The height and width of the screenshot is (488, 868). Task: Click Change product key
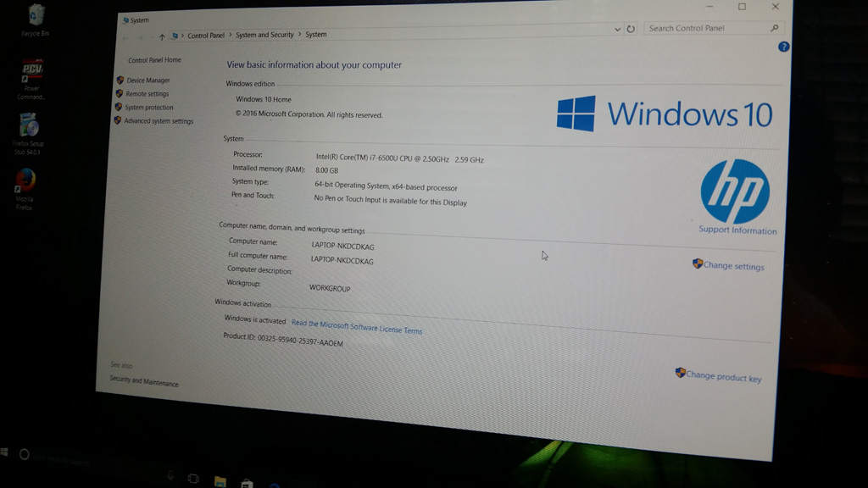(x=724, y=376)
